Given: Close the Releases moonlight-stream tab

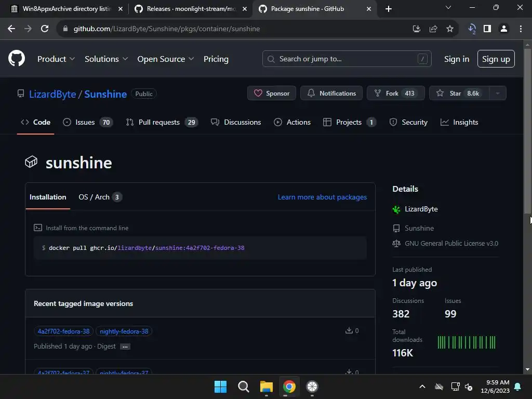Looking at the screenshot, I should (x=245, y=9).
